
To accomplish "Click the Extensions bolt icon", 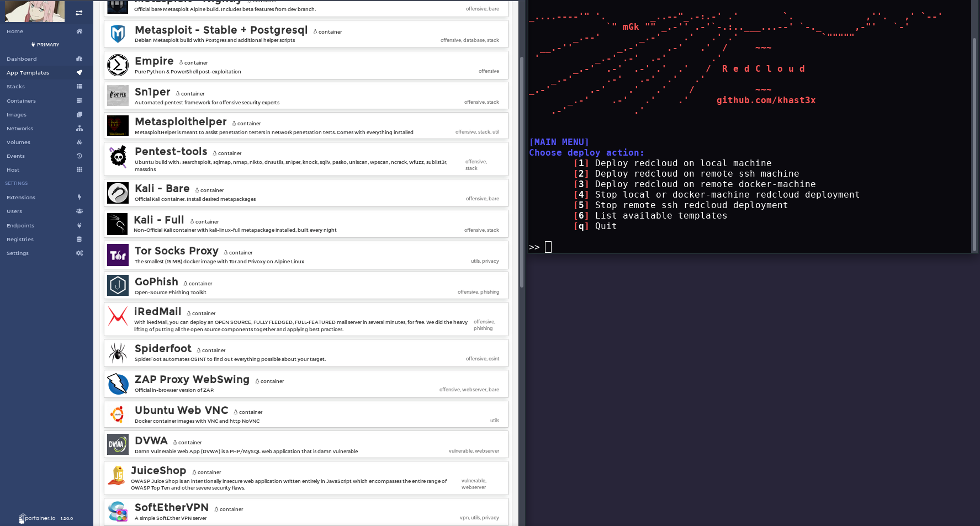I will click(x=80, y=198).
